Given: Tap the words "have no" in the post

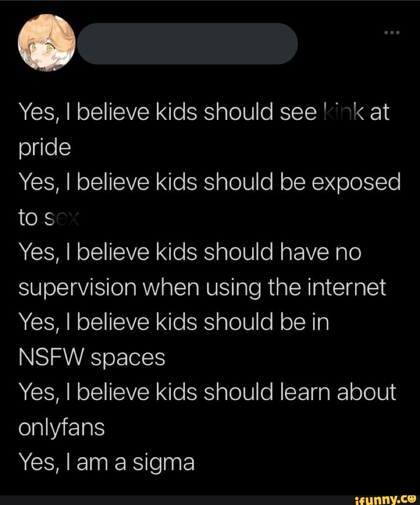Looking at the screenshot, I should click(x=320, y=252).
